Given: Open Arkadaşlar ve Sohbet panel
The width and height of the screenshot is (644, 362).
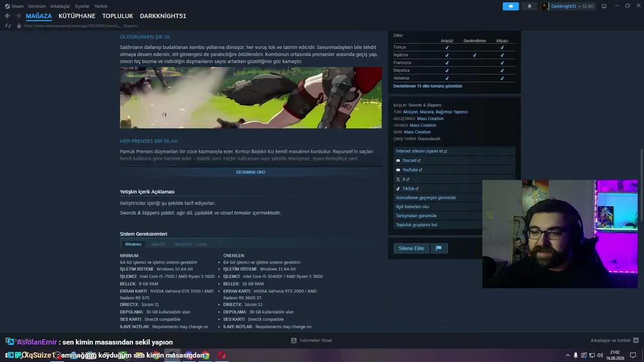Looking at the screenshot, I should (x=615, y=340).
